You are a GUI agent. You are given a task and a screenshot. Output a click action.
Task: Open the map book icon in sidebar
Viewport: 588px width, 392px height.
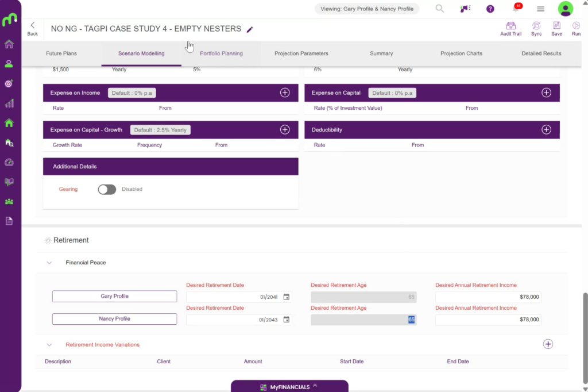(9, 182)
